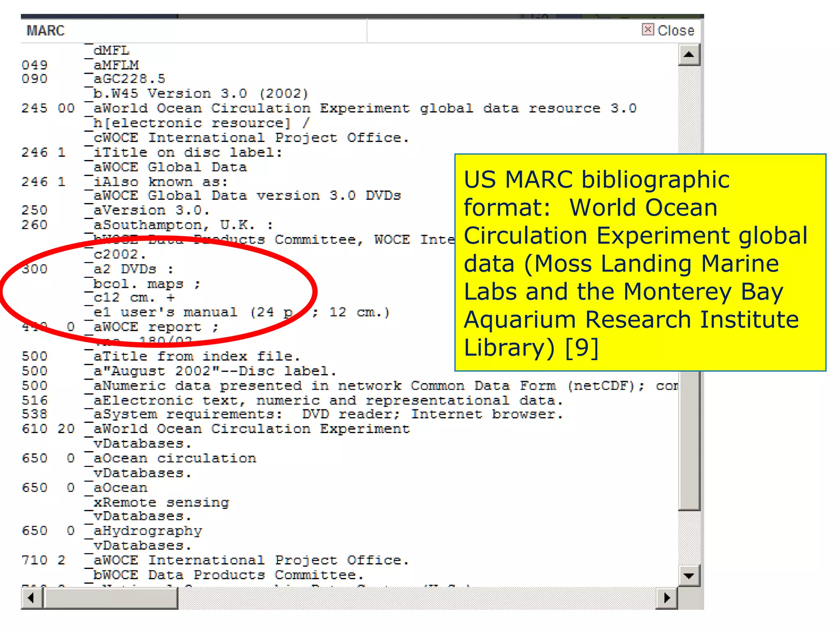
Task: Select 'bWOCE Data Products Committee.' line
Action: (224, 575)
